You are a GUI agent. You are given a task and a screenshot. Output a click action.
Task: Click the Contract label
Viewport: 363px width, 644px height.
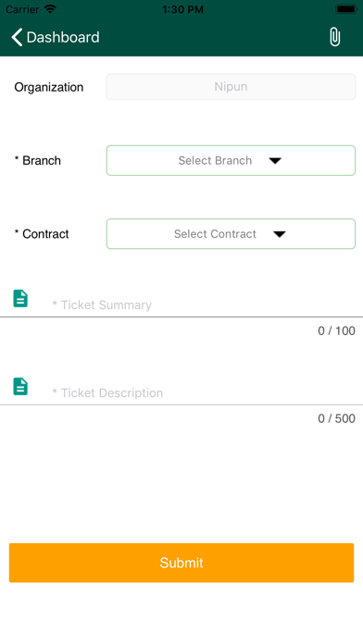(x=42, y=234)
